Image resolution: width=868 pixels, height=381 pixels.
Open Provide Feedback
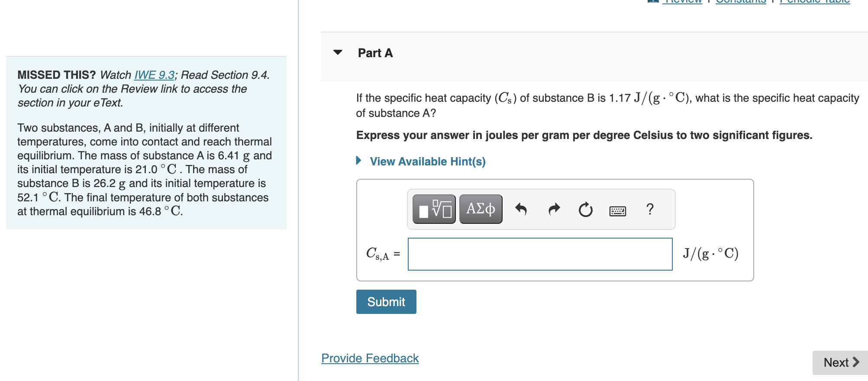[369, 358]
